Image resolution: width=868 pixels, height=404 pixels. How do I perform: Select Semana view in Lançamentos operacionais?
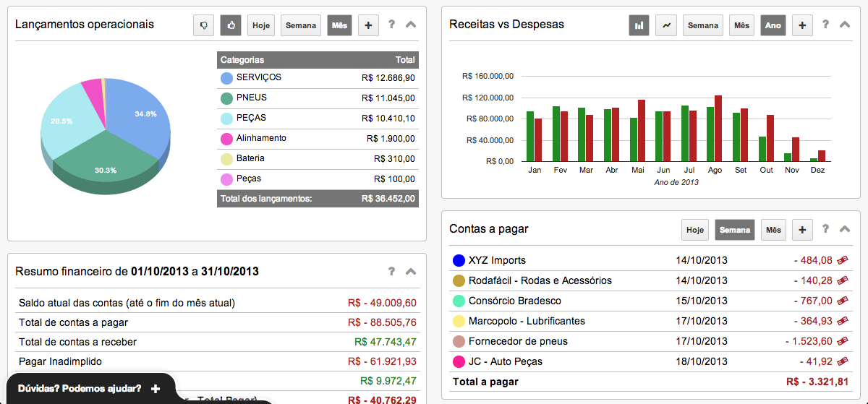[x=301, y=25]
